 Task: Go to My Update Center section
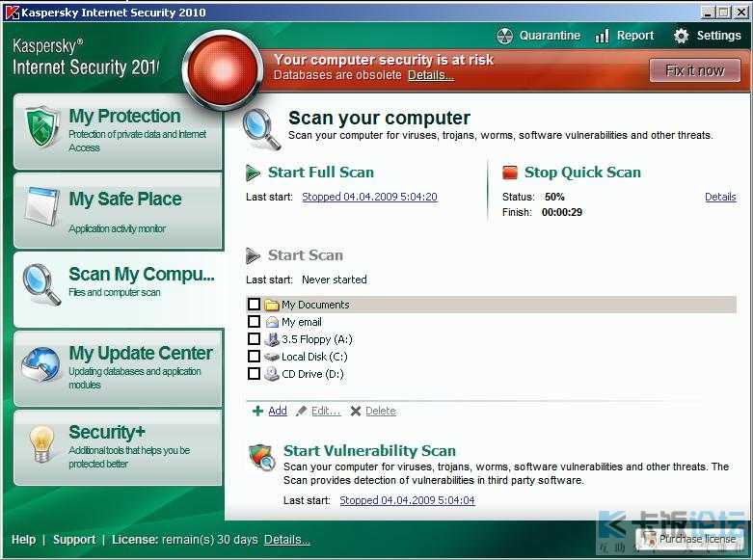[x=119, y=369]
